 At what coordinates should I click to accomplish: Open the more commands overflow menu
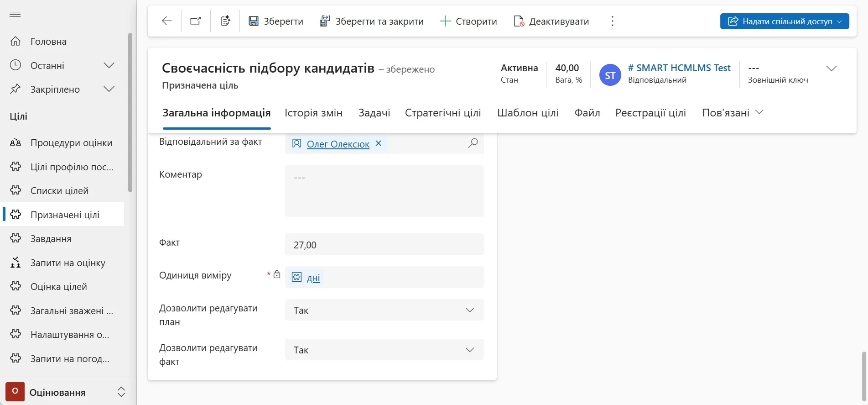pos(613,21)
